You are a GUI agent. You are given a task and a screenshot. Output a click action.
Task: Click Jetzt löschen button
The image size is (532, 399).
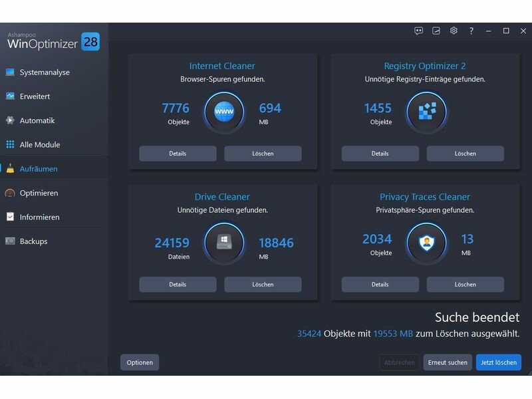click(x=498, y=362)
